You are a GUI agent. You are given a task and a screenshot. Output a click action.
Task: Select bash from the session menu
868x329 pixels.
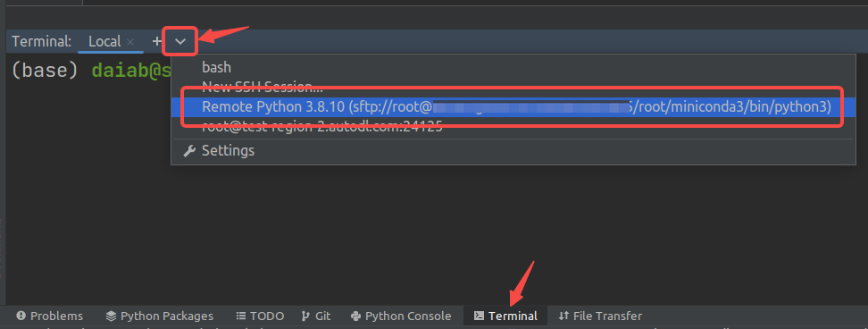[216, 68]
